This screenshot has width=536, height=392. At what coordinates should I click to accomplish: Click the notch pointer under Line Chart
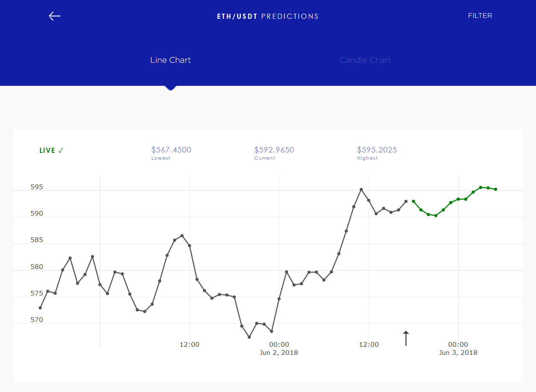(170, 88)
